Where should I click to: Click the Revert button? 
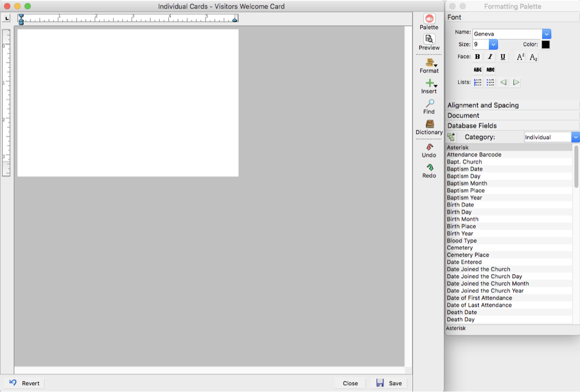(25, 384)
